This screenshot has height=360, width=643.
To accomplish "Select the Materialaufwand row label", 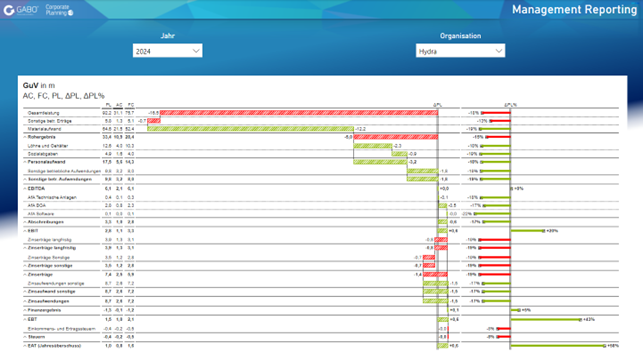I will (44, 129).
